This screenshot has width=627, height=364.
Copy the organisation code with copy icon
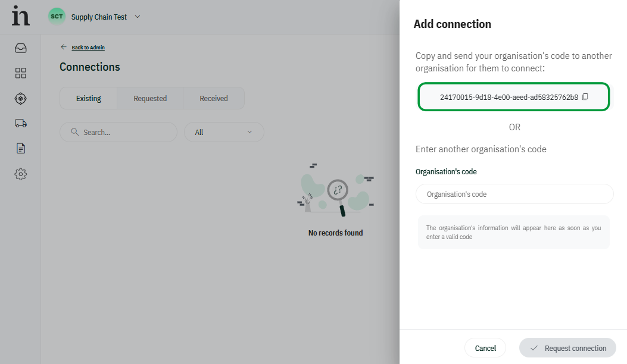click(x=585, y=97)
